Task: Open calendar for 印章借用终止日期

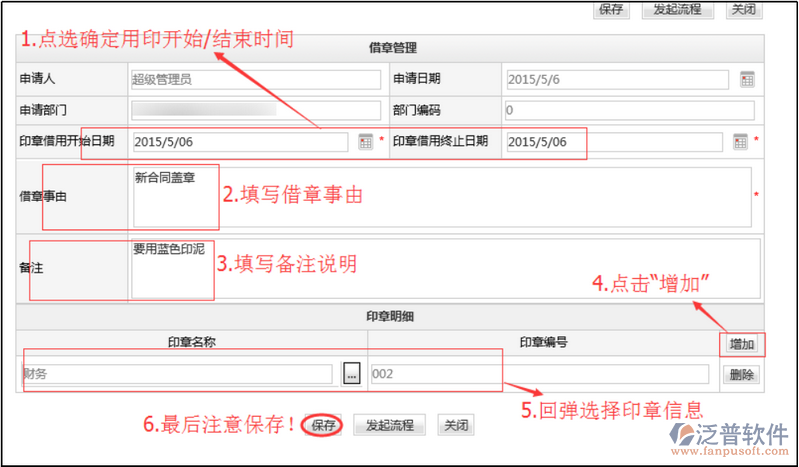Action: (740, 142)
